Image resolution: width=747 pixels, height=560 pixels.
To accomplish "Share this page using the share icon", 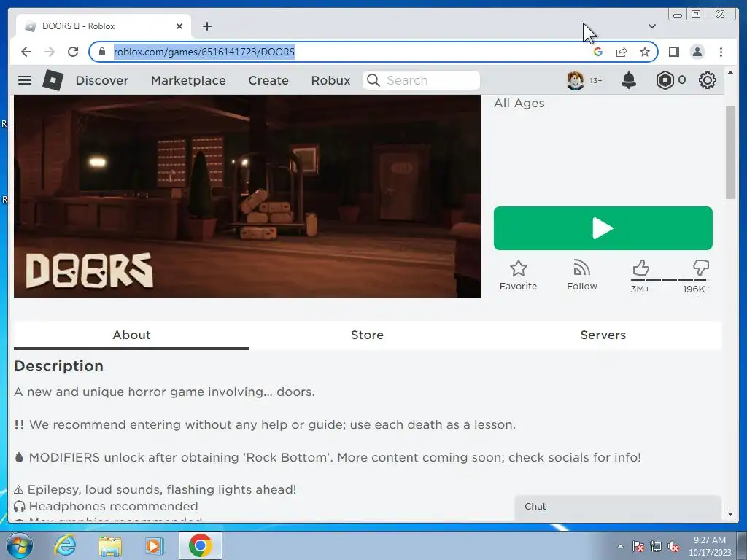I will 622,52.
